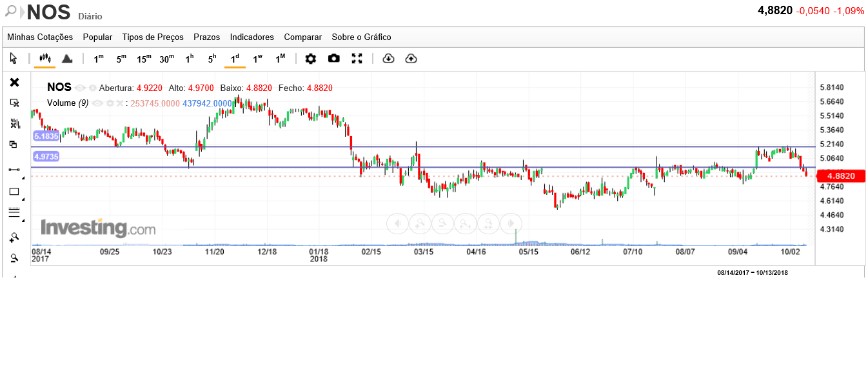Click the search magnifier beside NOS title
The image size is (868, 373).
click(11, 11)
